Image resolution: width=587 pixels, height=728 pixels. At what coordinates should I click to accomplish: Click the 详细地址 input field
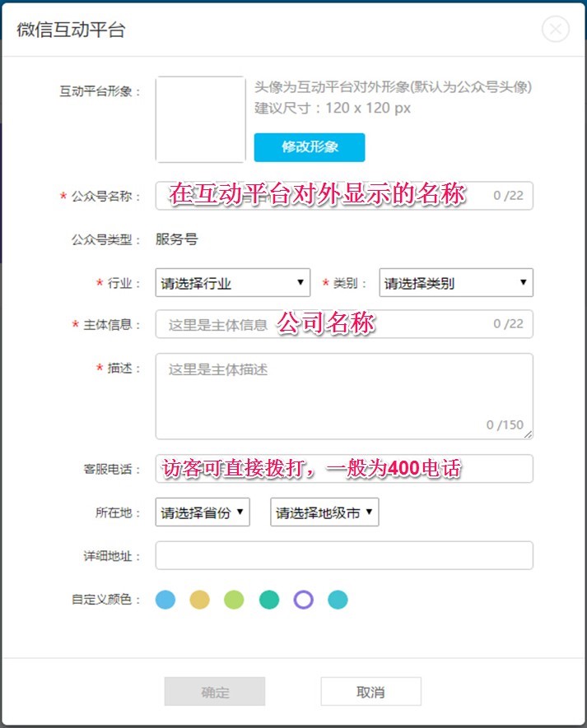pos(344,555)
